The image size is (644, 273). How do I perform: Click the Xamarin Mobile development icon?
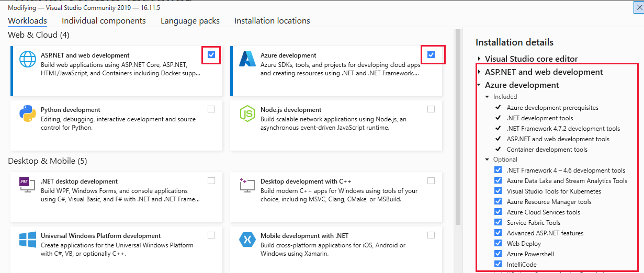click(247, 240)
